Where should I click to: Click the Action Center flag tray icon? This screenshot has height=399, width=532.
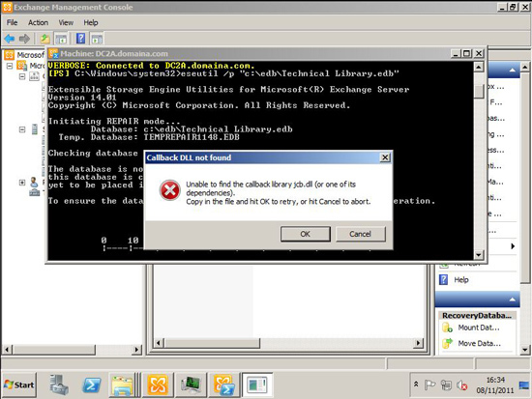pos(429,385)
